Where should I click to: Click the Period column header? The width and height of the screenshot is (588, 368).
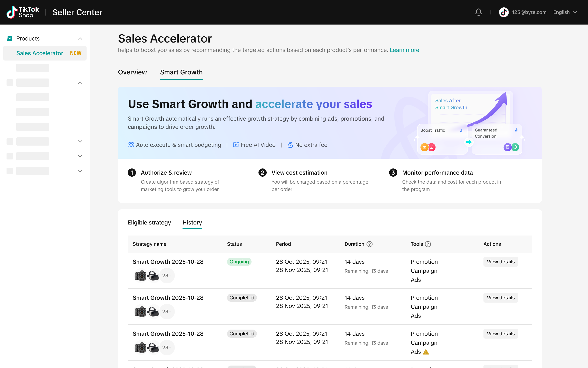click(x=283, y=244)
